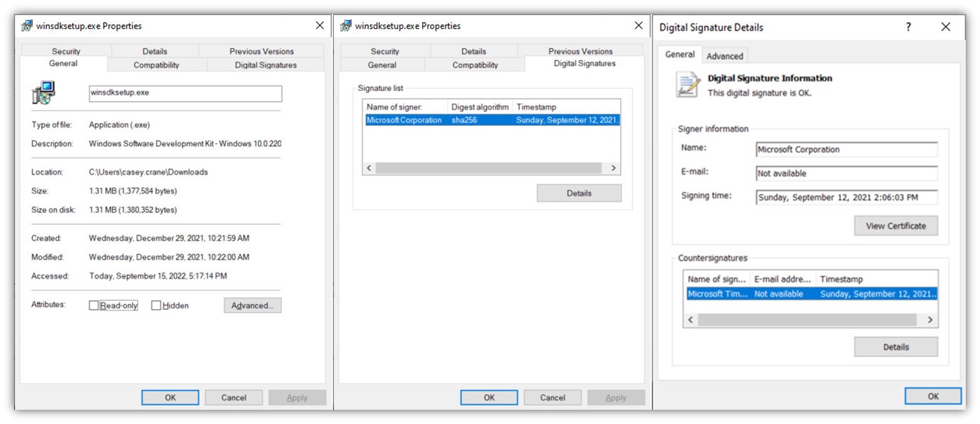Click the Description text Windows Software Development Kit
Image resolution: width=980 pixels, height=424 pixels.
tap(185, 144)
